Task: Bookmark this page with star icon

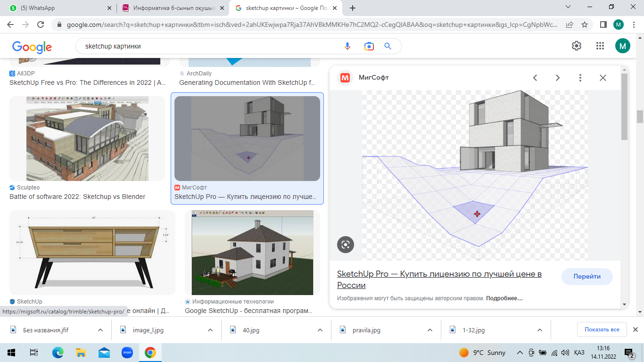Action: [585, 25]
